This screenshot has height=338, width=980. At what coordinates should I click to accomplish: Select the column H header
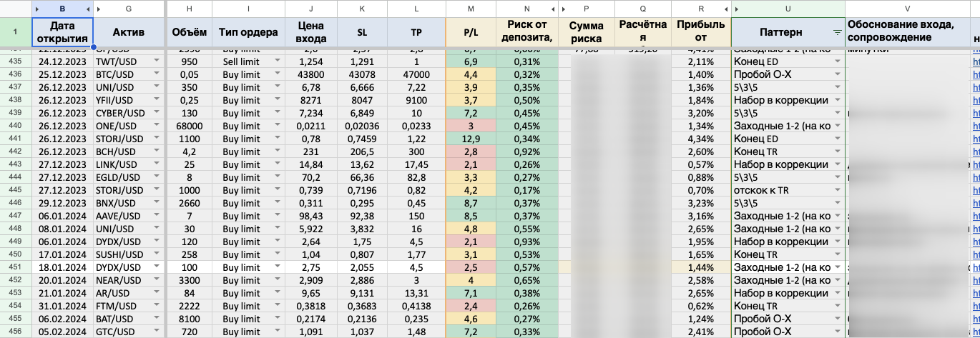[189, 9]
